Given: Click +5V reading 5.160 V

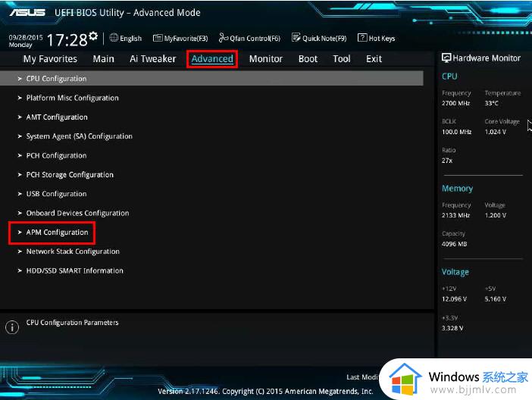Looking at the screenshot, I should tap(496, 299).
